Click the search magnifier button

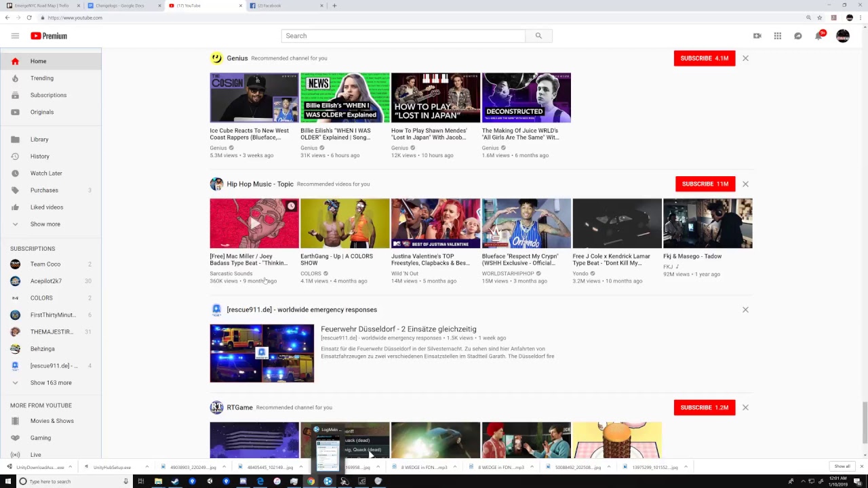pos(538,36)
